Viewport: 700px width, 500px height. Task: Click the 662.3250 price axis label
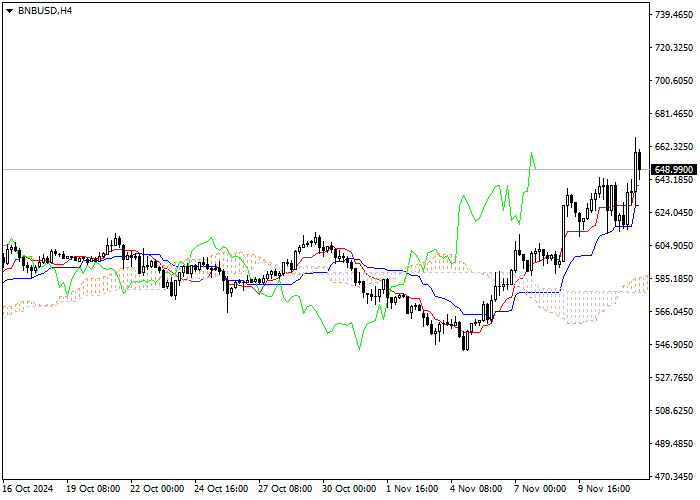click(674, 146)
